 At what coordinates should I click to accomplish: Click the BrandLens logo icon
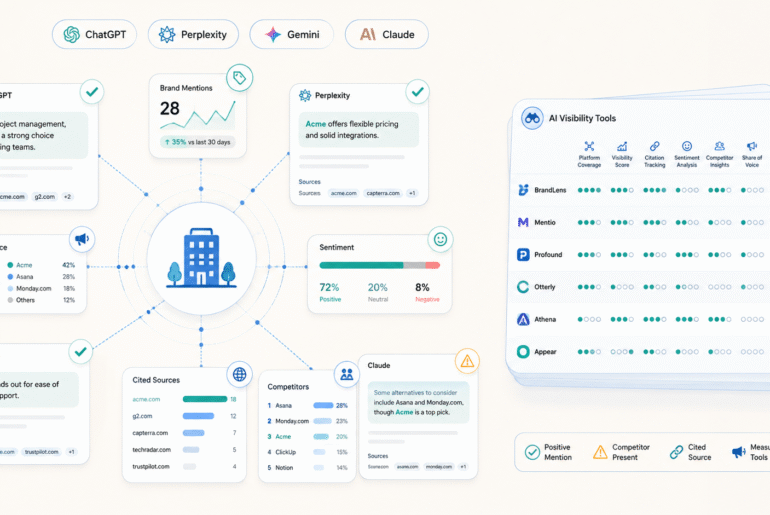pyautogui.click(x=523, y=190)
